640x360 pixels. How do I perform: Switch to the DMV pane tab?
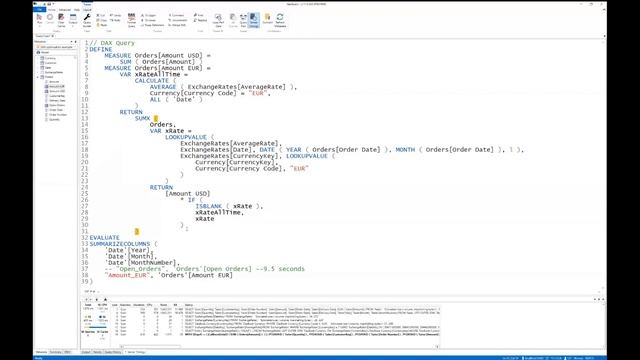coord(67,352)
